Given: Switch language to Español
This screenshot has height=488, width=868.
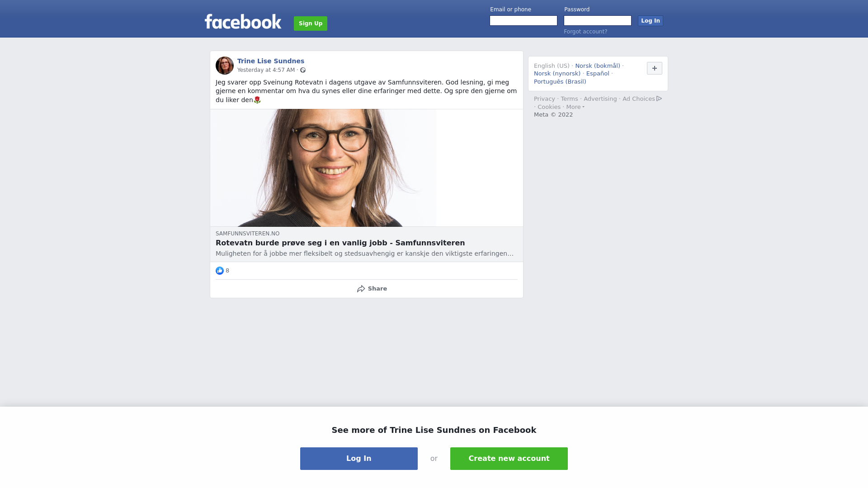Looking at the screenshot, I should tap(598, 74).
